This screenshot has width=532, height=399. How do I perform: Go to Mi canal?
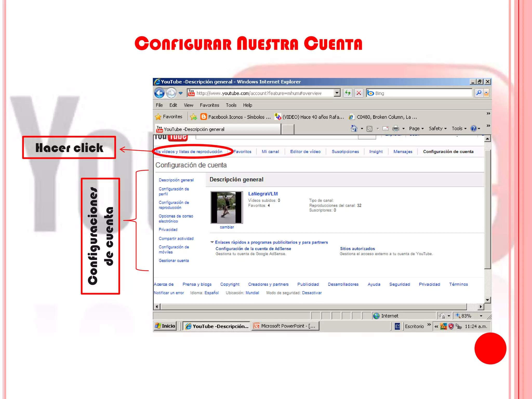coord(270,151)
